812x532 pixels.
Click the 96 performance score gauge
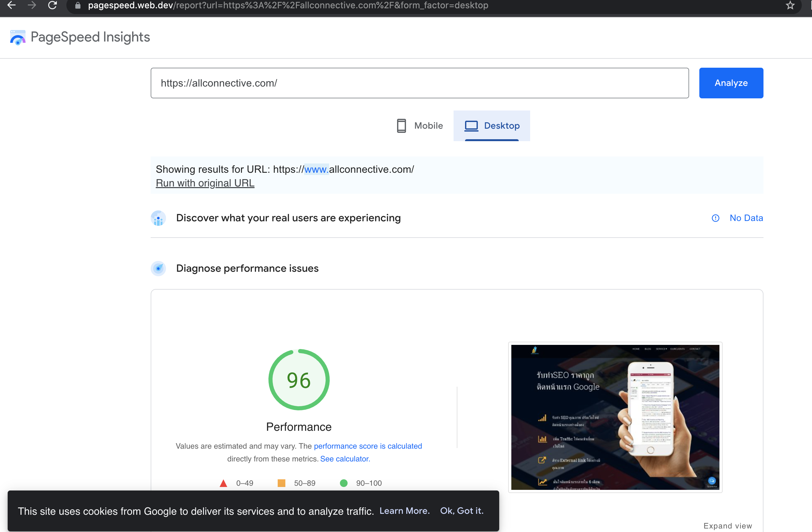pyautogui.click(x=298, y=380)
